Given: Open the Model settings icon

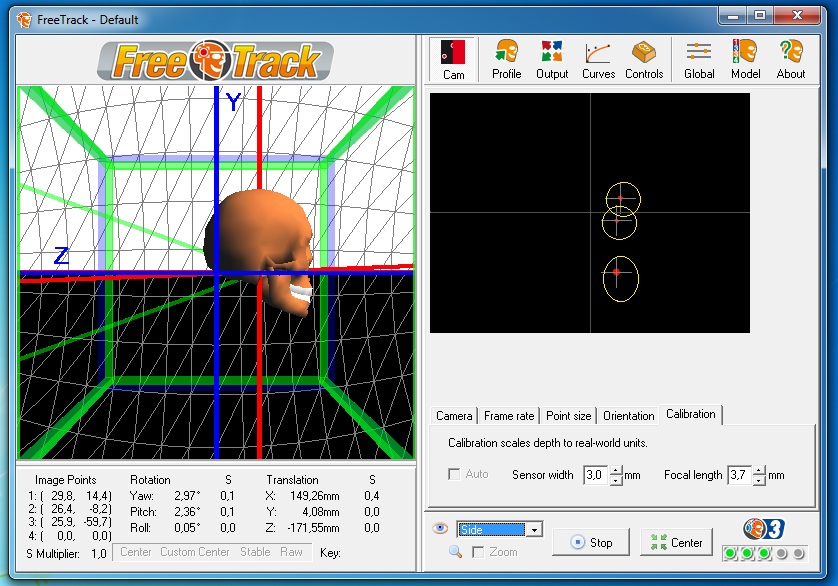Looking at the screenshot, I should [x=746, y=59].
